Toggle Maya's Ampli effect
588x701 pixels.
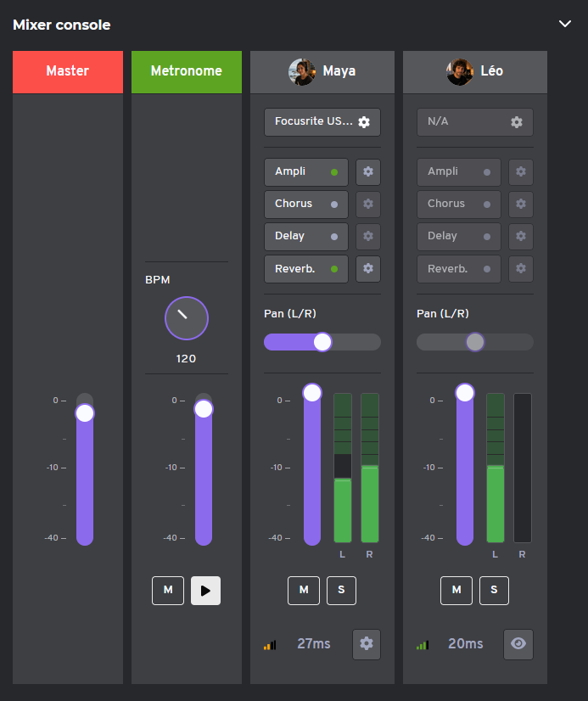click(x=306, y=171)
